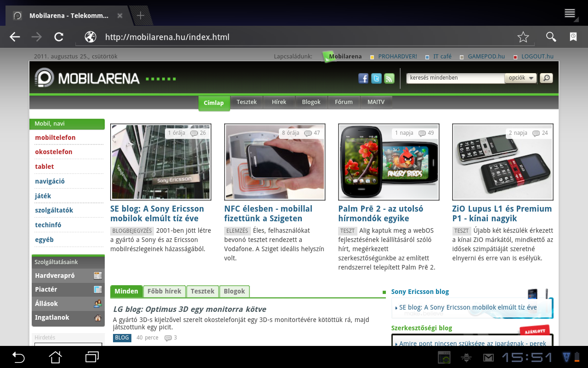Image resolution: width=588 pixels, height=368 pixels.
Task: Open the browser menu icon
Action: coord(570,13)
